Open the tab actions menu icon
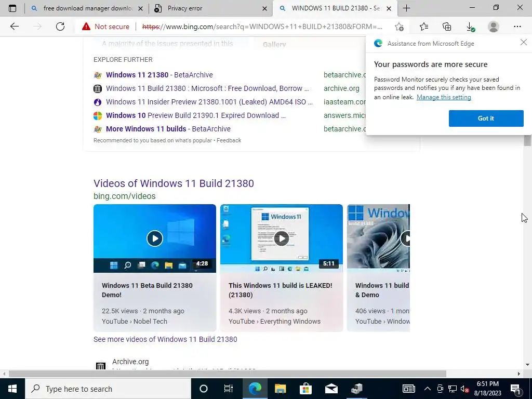The width and height of the screenshot is (532, 399). tap(12, 8)
